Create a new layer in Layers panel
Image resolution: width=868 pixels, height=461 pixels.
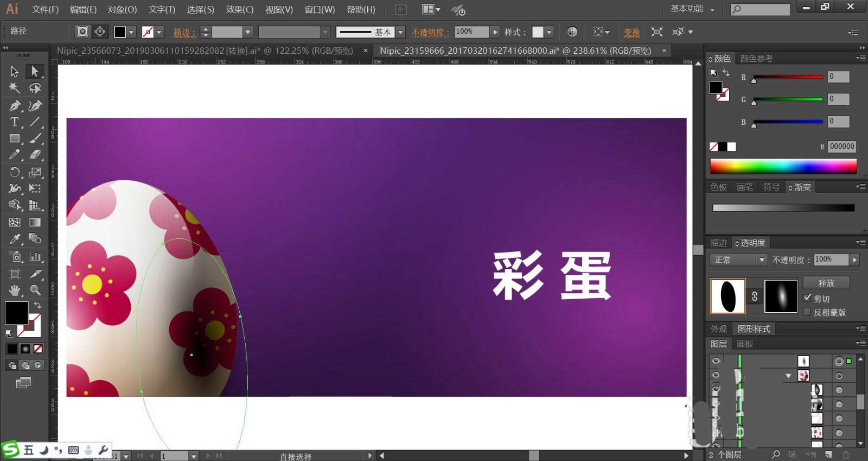pos(828,454)
